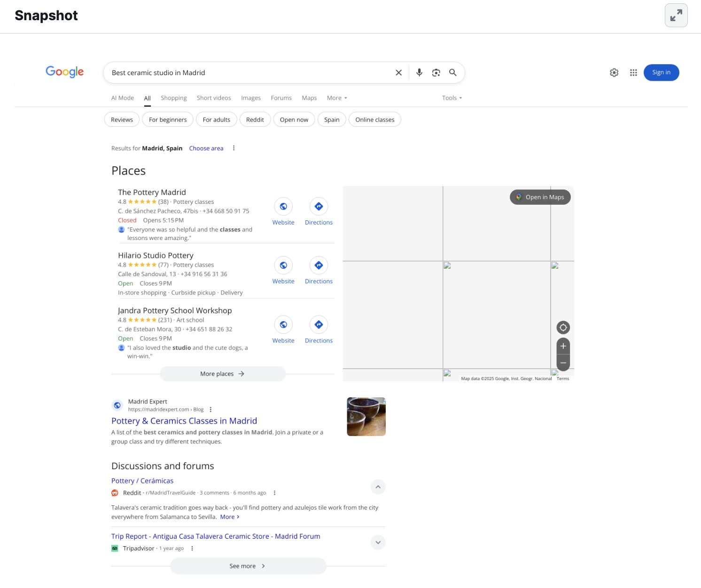Viewport: 701px width, 588px height.
Task: Get Directions icon for Hilario Studio Pottery
Action: click(x=319, y=265)
